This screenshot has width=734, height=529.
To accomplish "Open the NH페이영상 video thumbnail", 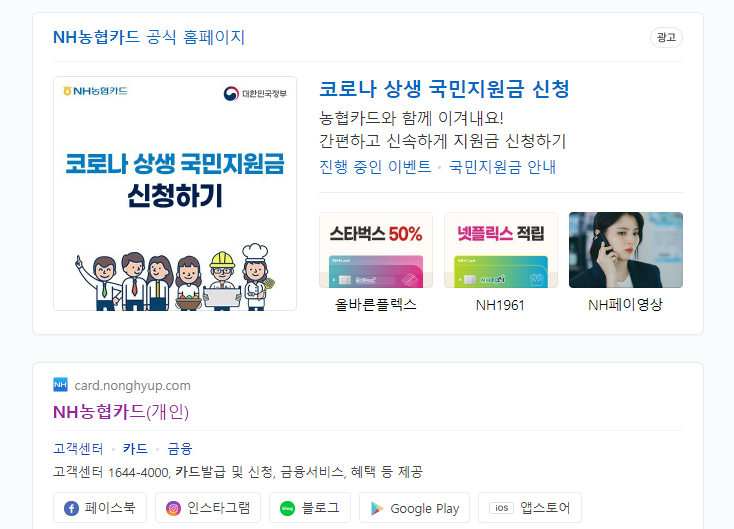I will (626, 250).
